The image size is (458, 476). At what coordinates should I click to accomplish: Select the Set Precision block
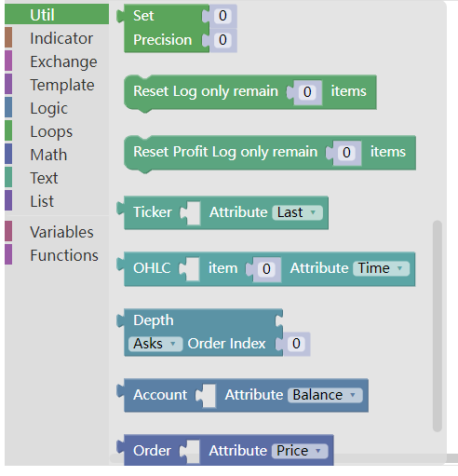163,28
